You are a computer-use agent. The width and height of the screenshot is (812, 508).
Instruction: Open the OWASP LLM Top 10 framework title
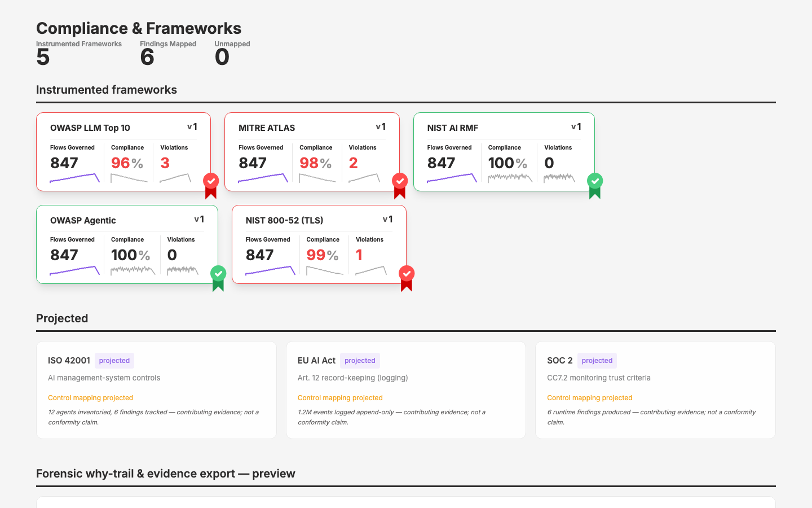[90, 128]
